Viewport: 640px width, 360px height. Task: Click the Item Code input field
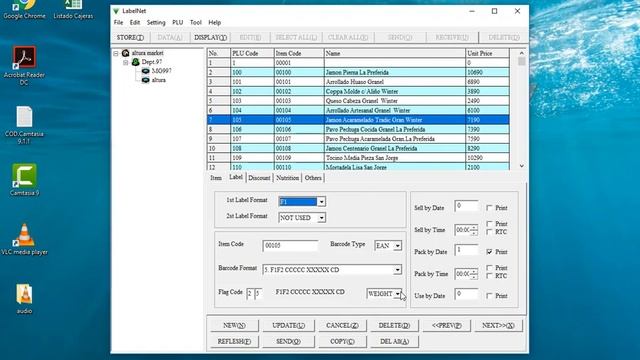[290, 246]
